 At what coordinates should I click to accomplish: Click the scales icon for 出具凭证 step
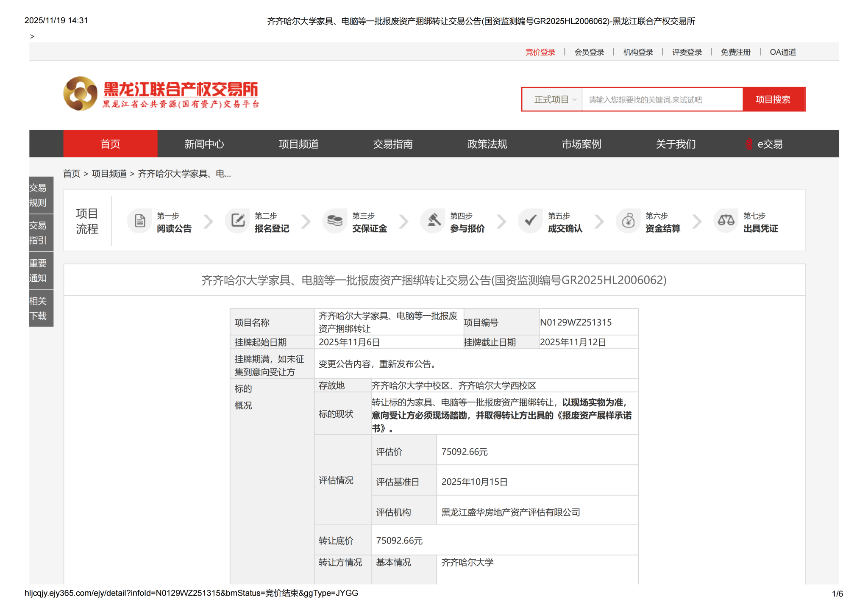click(726, 221)
